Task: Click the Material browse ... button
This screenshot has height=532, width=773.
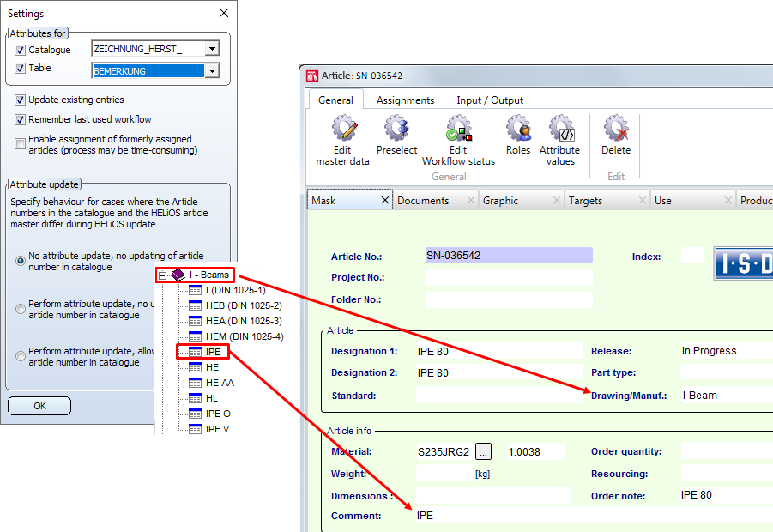Action: (483, 451)
